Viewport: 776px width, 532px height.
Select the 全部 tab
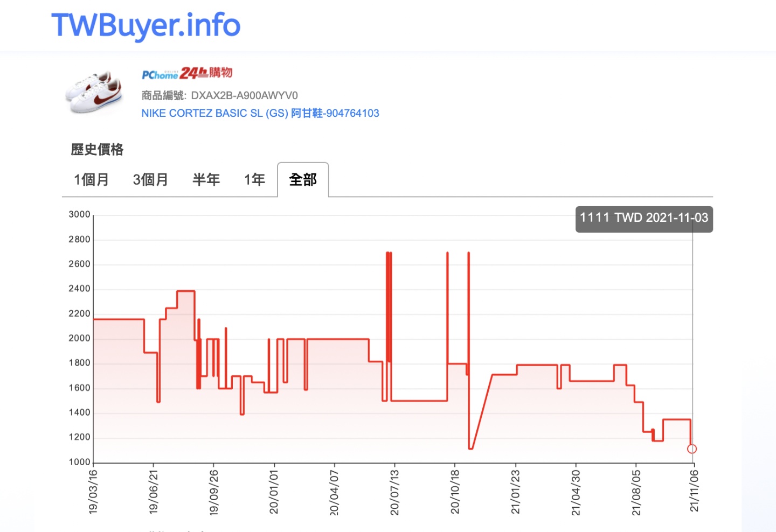(303, 180)
